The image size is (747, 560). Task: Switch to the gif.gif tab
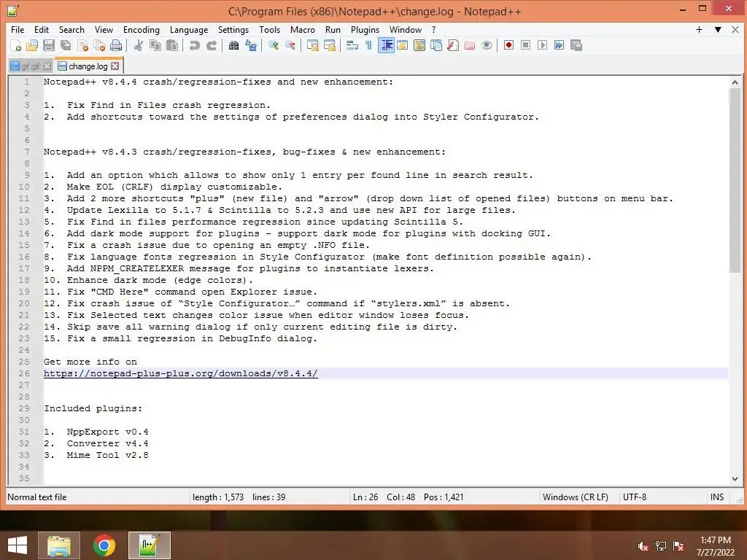coord(30,66)
